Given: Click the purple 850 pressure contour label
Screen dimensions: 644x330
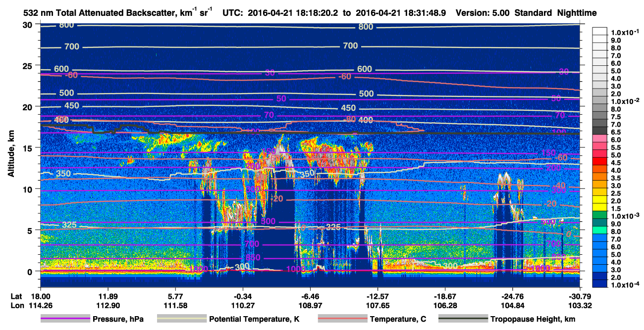Looking at the screenshot, I should coord(253,258).
